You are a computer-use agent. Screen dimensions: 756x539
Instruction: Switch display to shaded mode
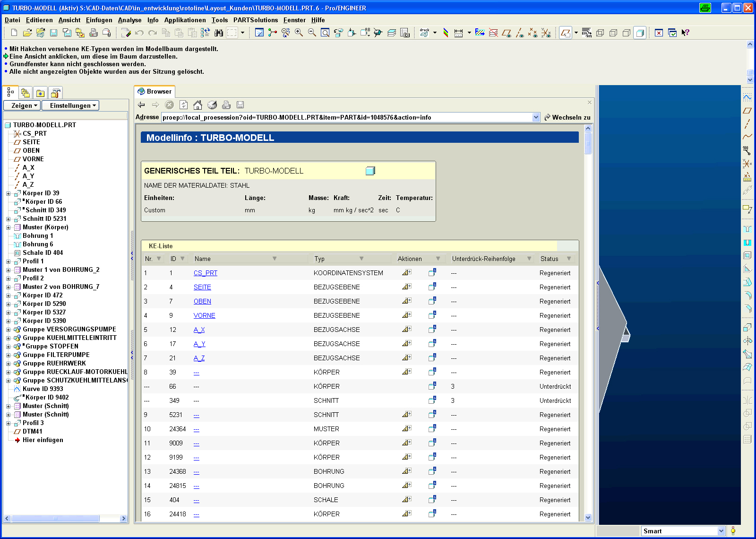[640, 33]
